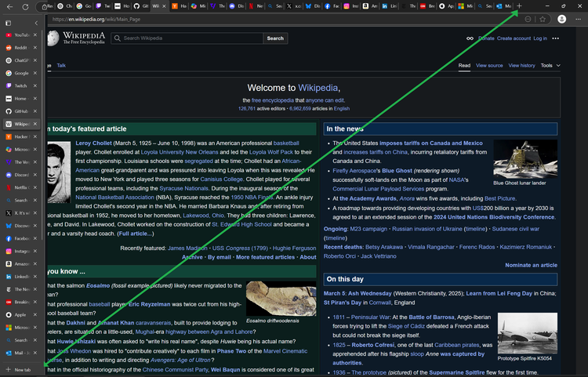Open the Discord tab in the horizontal tab strip

[237, 6]
